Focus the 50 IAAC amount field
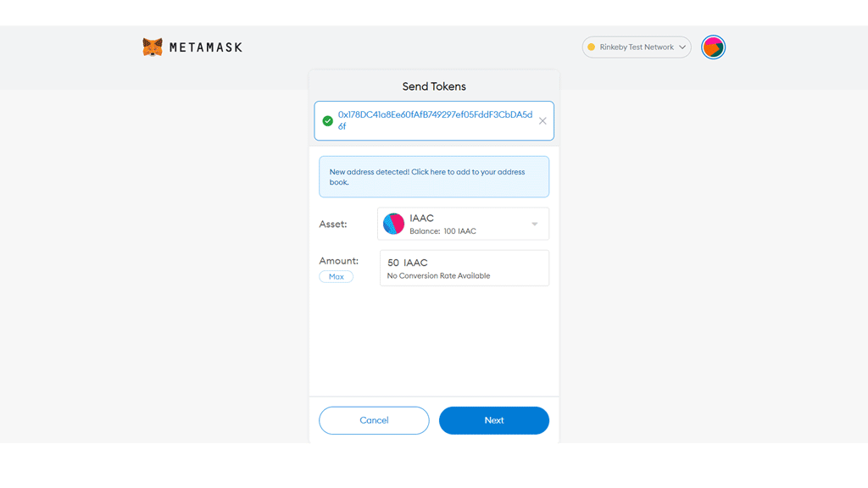The height and width of the screenshot is (488, 868). point(464,263)
